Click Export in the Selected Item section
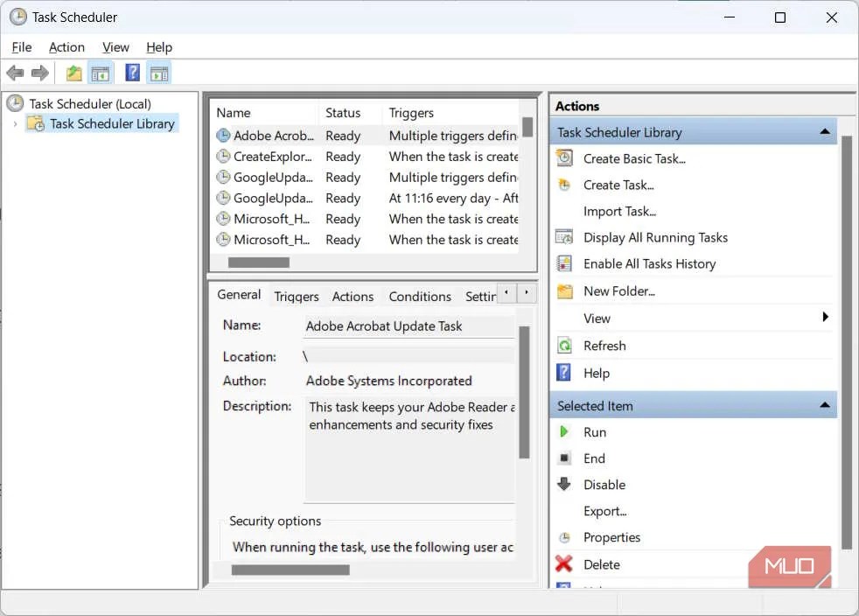This screenshot has height=616, width=859. [x=604, y=511]
